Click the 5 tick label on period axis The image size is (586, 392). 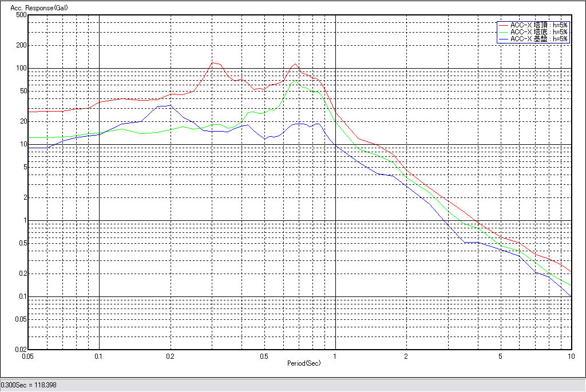(x=500, y=357)
